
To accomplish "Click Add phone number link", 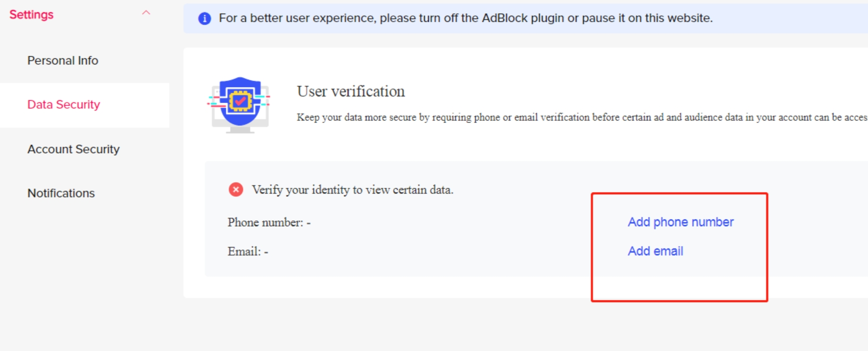I will (x=681, y=222).
